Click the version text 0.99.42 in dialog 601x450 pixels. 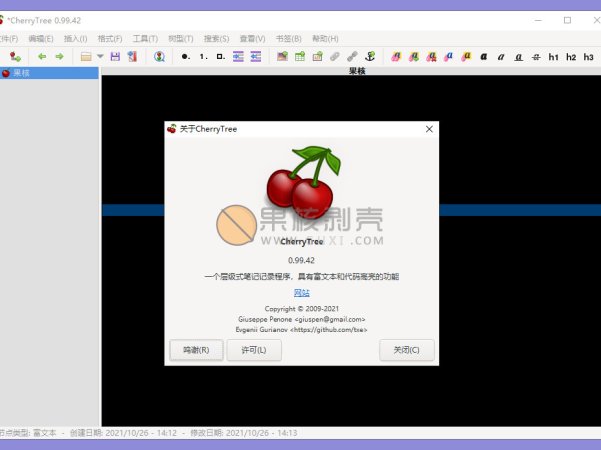301,260
